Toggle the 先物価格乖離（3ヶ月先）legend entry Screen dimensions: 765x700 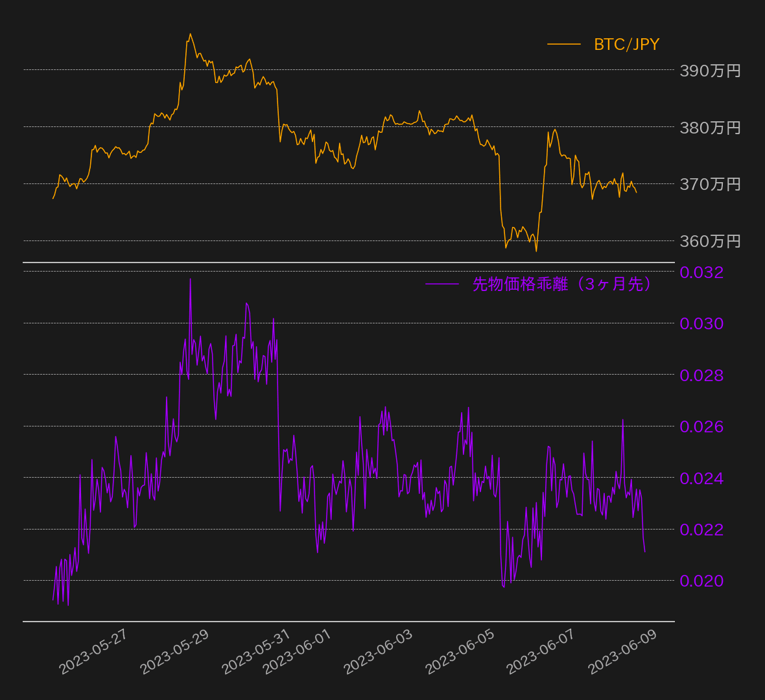click(x=561, y=284)
